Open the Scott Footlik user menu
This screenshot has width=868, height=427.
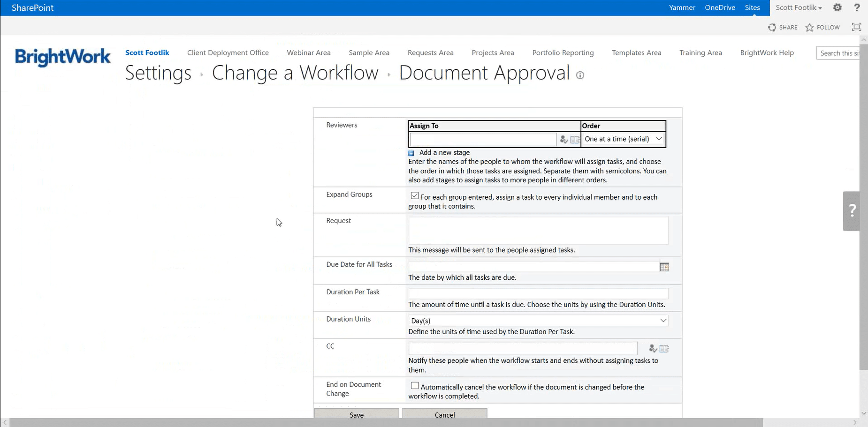799,7
